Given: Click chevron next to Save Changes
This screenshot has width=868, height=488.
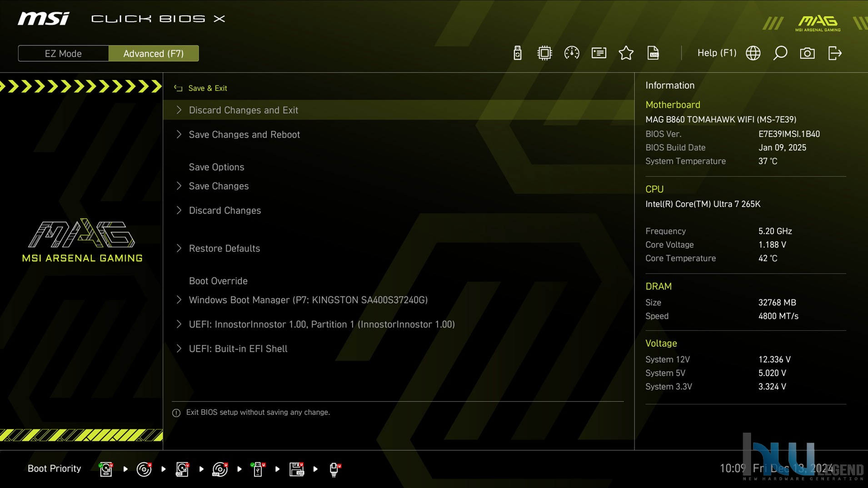Looking at the screenshot, I should [179, 186].
